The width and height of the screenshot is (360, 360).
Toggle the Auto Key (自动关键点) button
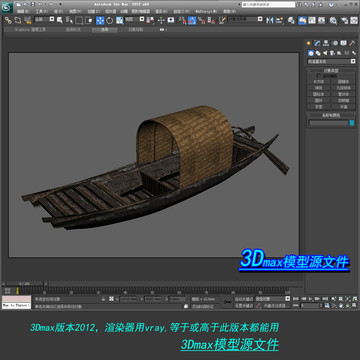click(244, 299)
